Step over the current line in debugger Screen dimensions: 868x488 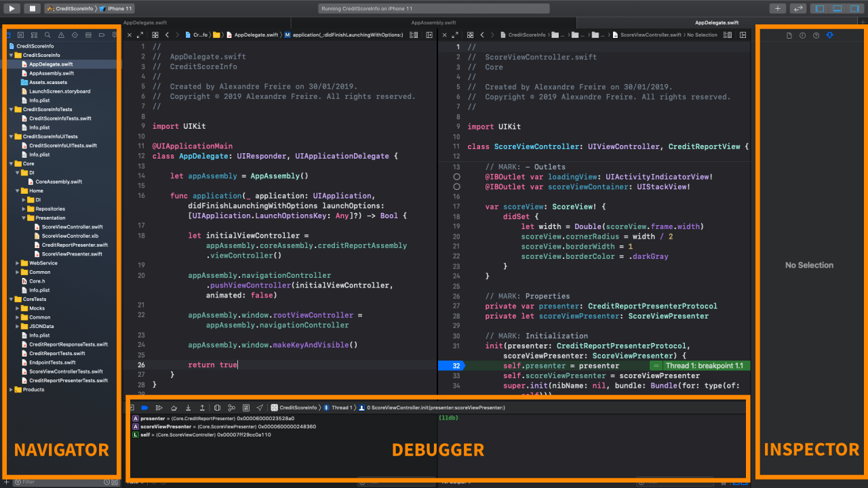tap(174, 407)
